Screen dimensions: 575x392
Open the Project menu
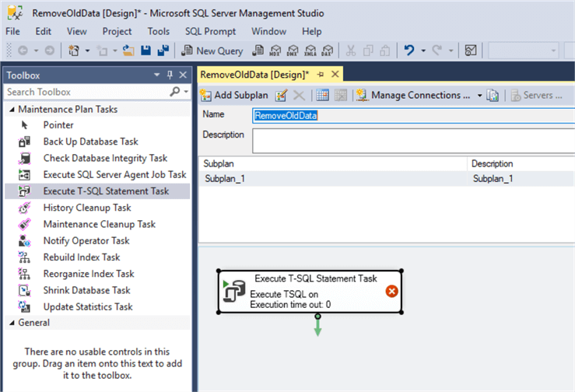(x=117, y=32)
